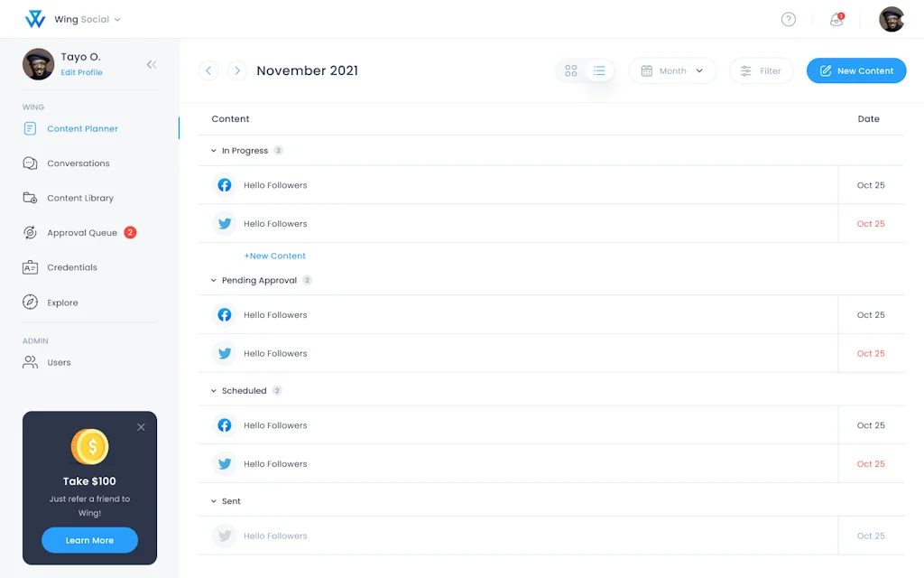Open the help question mark icon
The height and width of the screenshot is (578, 924).
coord(788,19)
